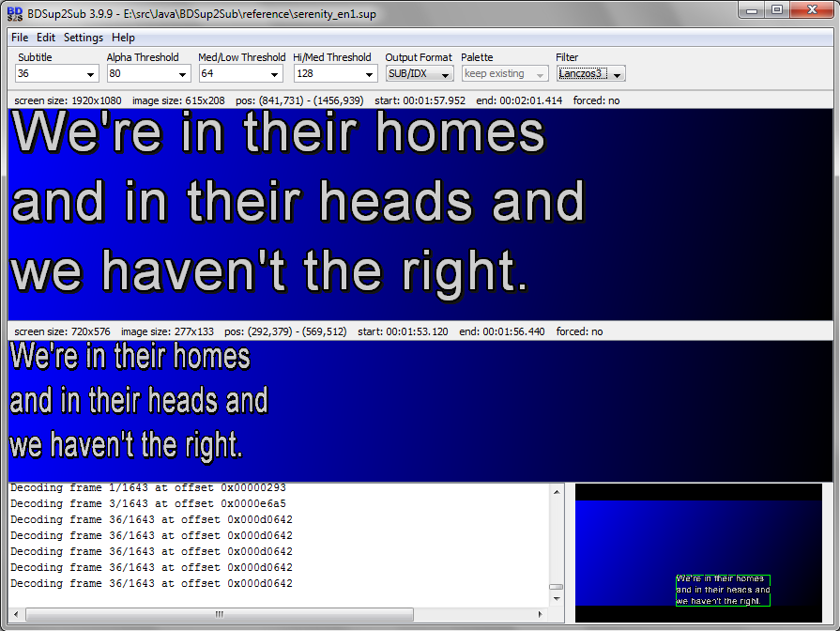Image resolution: width=840 pixels, height=631 pixels.
Task: Click the log scroll up arrow
Action: click(557, 492)
